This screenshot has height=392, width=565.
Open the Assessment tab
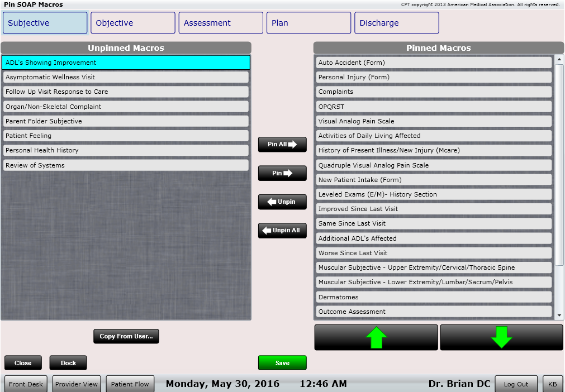tap(221, 23)
